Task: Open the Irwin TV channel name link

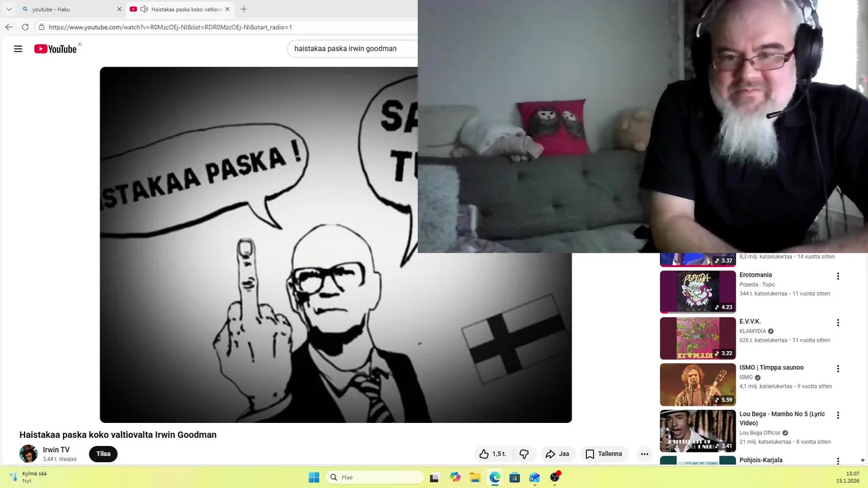Action: tap(56, 450)
